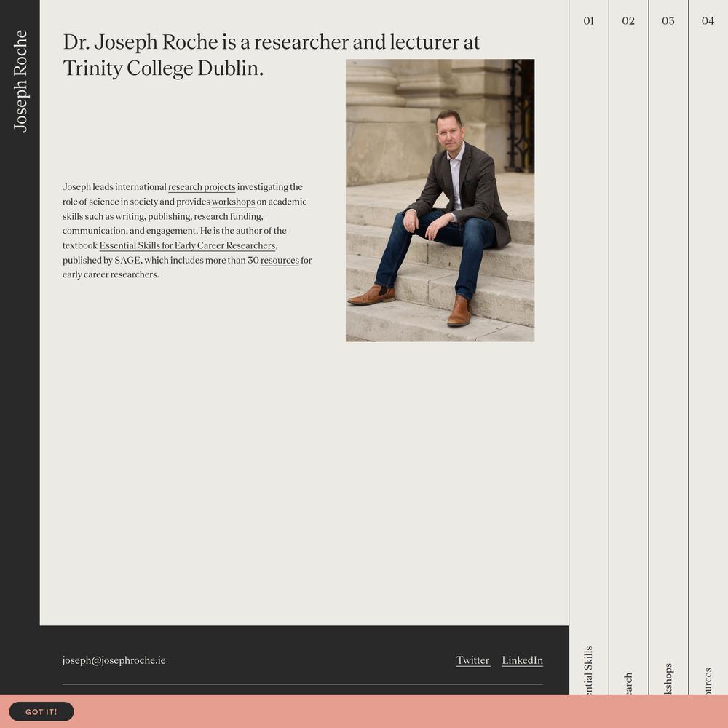The height and width of the screenshot is (728, 728).
Task: Follow the resources link in paragraph
Action: (x=280, y=261)
